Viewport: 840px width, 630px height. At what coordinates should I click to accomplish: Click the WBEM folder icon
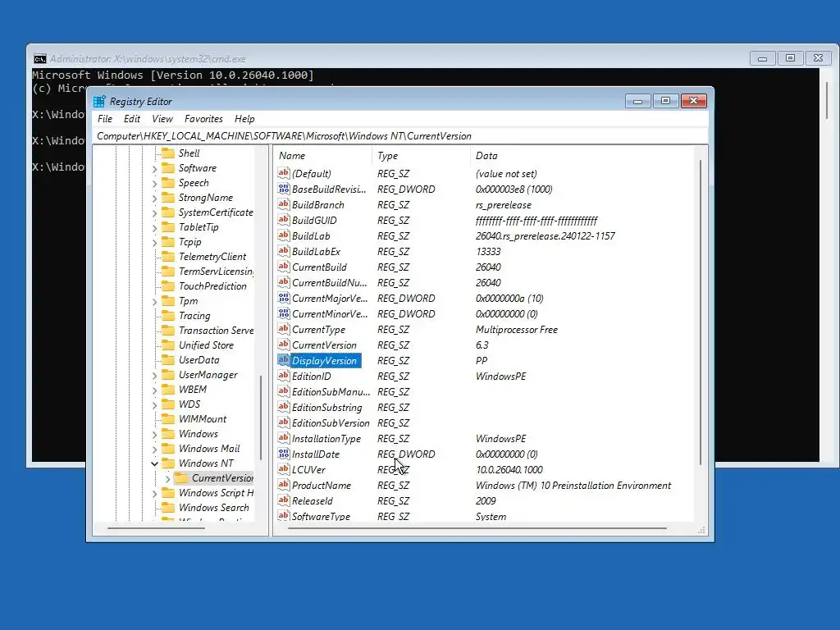(x=168, y=390)
